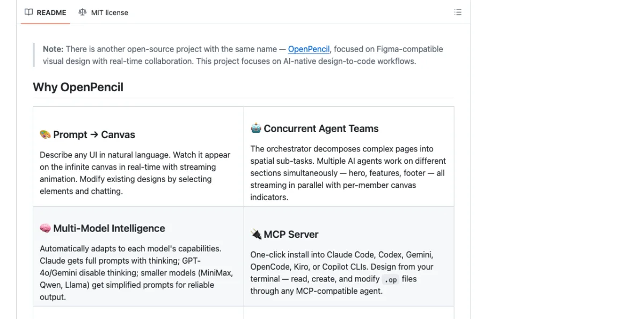Click the scales icon beside MIT license
The height and width of the screenshot is (319, 644).
click(82, 12)
